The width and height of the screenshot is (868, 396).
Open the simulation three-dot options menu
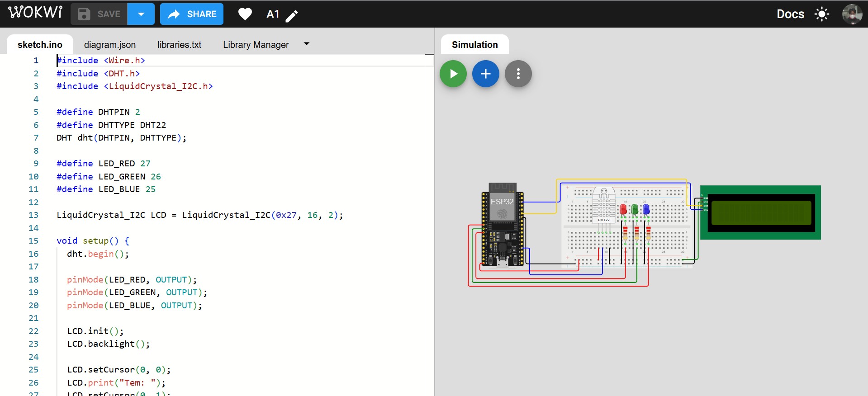coord(518,74)
